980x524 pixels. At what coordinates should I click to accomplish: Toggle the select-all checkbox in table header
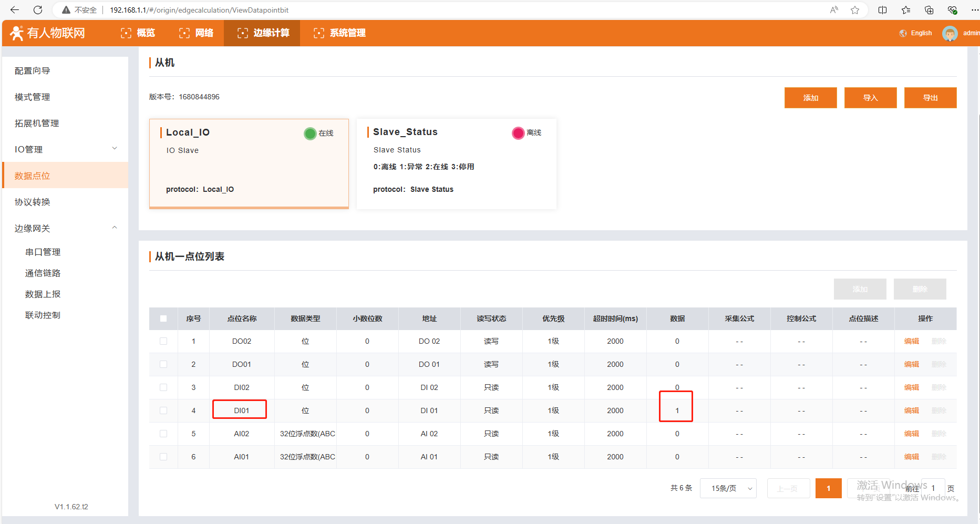coord(163,318)
